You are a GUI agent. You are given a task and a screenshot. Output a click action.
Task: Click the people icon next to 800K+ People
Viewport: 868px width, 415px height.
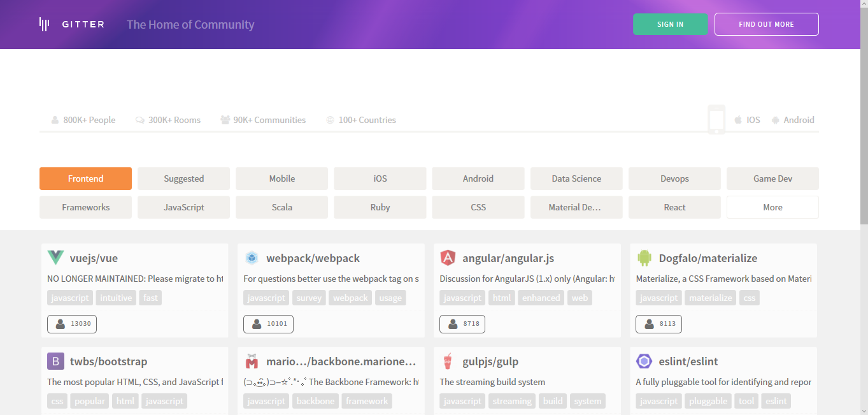55,120
